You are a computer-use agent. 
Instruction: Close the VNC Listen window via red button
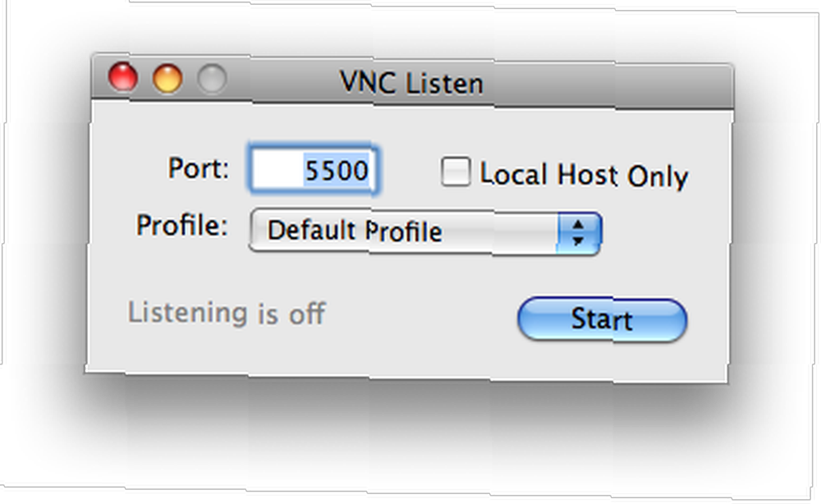123,77
